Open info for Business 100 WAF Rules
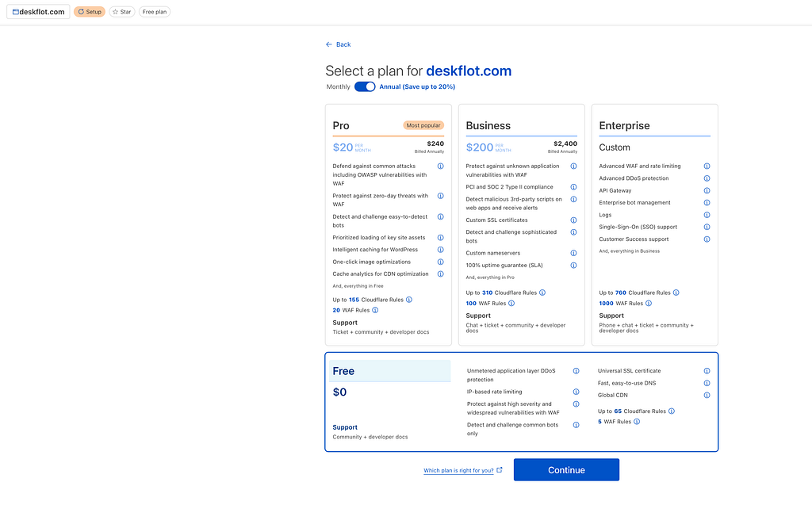The image size is (812, 528). coord(511,304)
